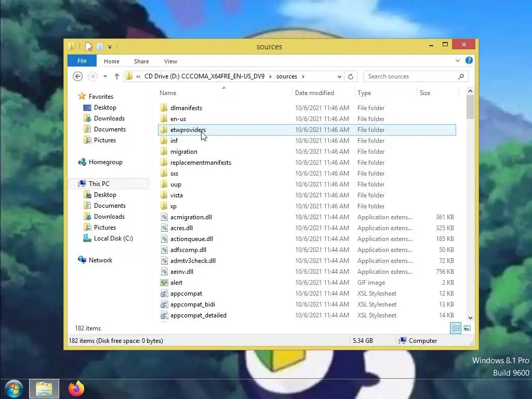Screen dimensions: 532x399
Task: Select This PC in the navigation pane
Action: pyautogui.click(x=99, y=184)
